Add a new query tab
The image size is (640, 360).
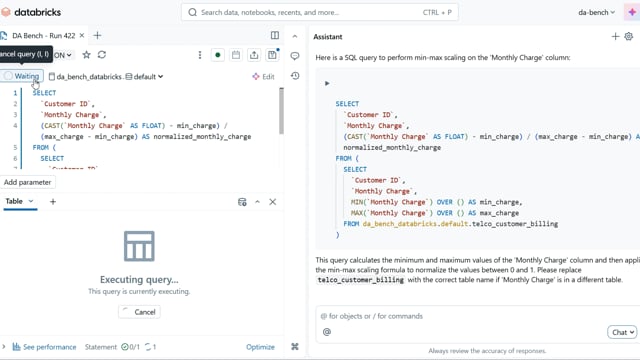click(97, 36)
